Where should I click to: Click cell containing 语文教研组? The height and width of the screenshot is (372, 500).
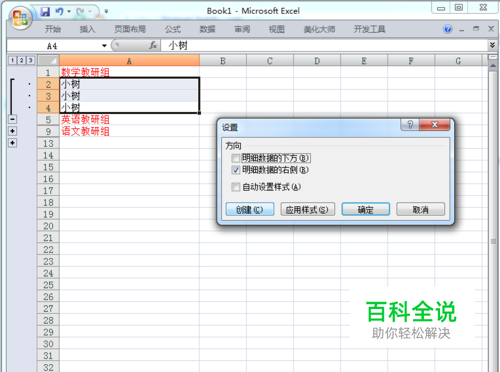click(x=129, y=131)
